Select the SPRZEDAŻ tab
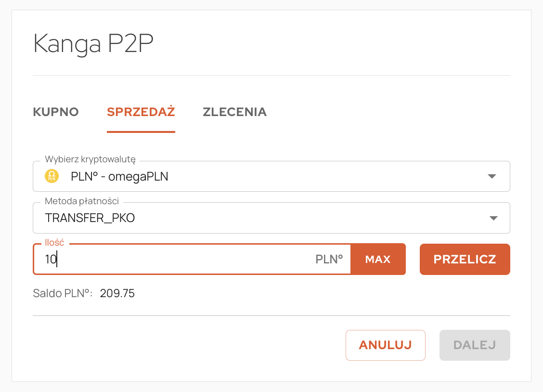Viewport: 543px width, 392px height. (x=141, y=112)
